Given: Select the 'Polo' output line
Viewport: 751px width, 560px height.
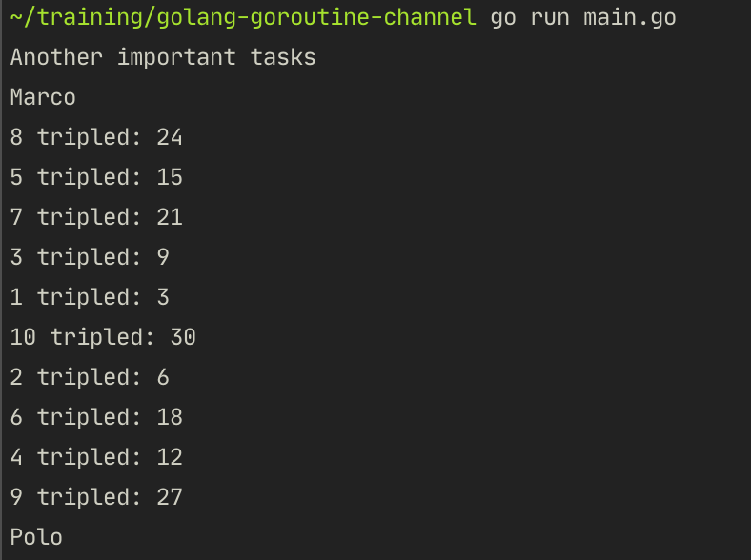Looking at the screenshot, I should click(x=36, y=538).
